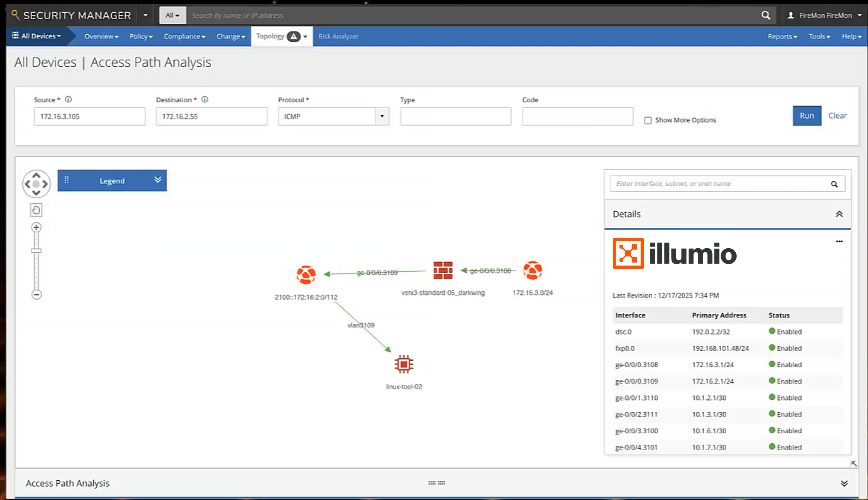Switch to the Risk Analyzer tab
The height and width of the screenshot is (500, 868).
(x=338, y=36)
